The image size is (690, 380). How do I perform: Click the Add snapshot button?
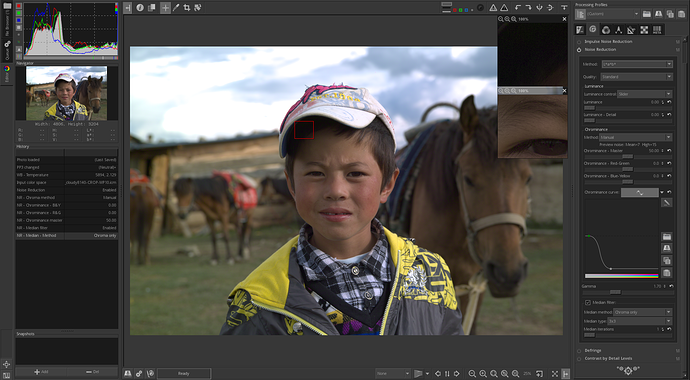click(x=41, y=372)
